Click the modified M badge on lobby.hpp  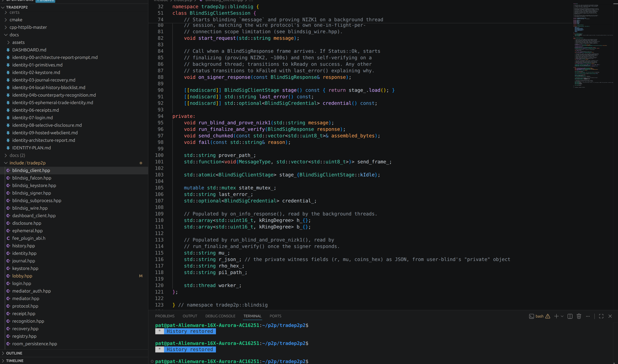tap(141, 276)
